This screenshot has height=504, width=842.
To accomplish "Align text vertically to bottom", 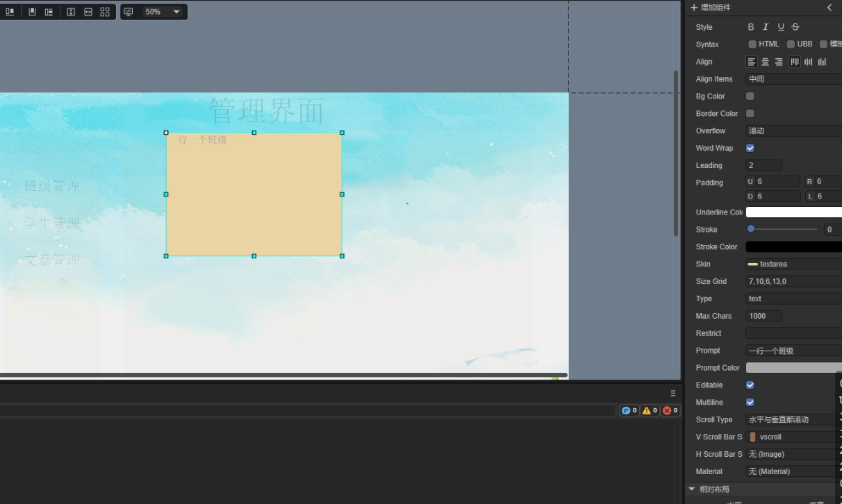I will [822, 62].
